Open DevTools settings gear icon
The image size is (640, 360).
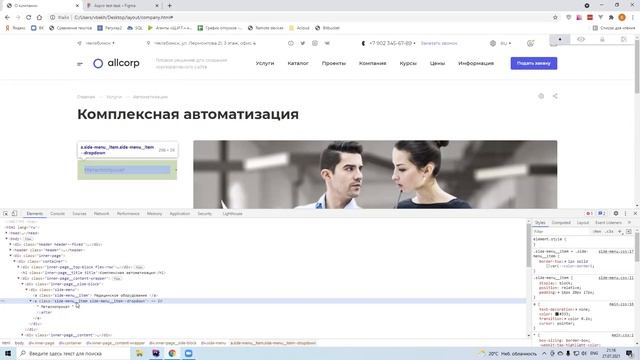tap(616, 213)
